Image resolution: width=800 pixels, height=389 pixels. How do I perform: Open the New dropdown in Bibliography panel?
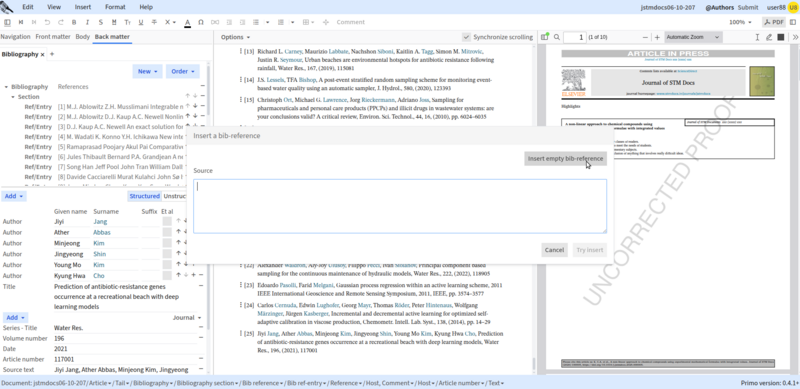tap(147, 71)
